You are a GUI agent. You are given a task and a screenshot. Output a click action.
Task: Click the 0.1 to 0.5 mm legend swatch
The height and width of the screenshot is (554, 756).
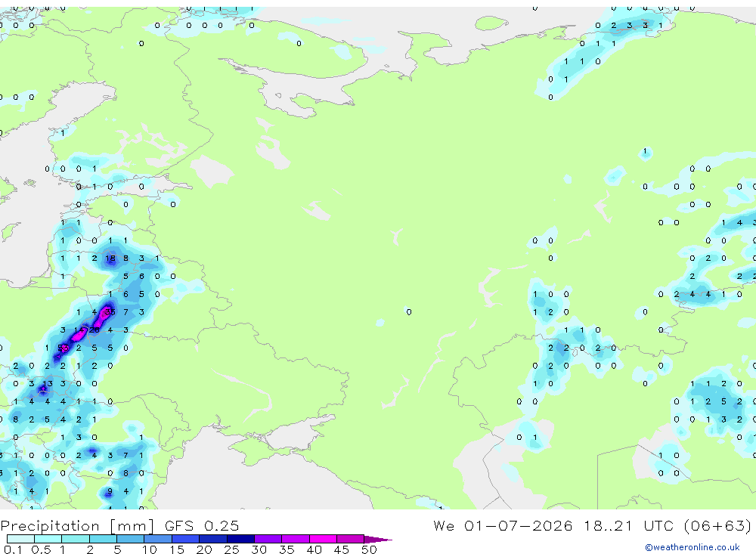20,539
